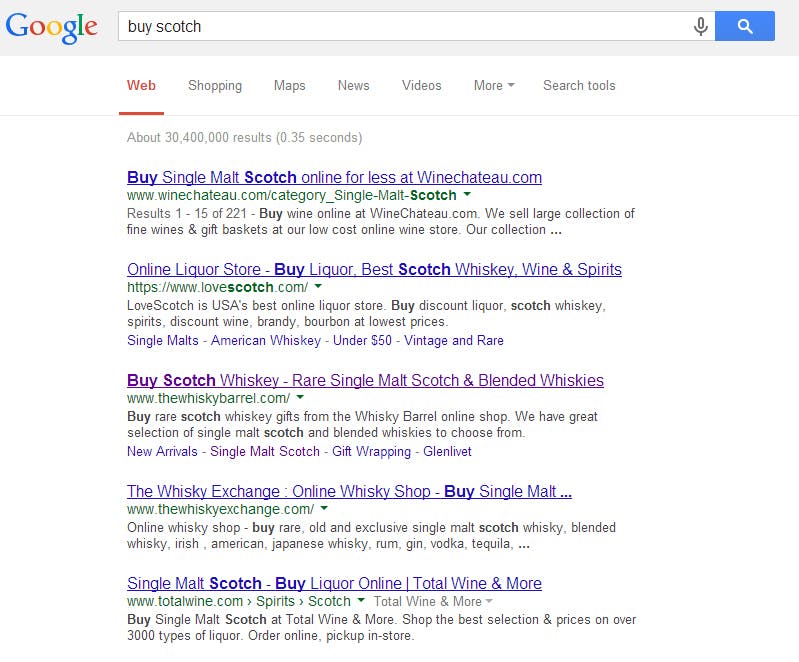Click the https://www.lovescotch.com/ URL text

pyautogui.click(x=217, y=287)
